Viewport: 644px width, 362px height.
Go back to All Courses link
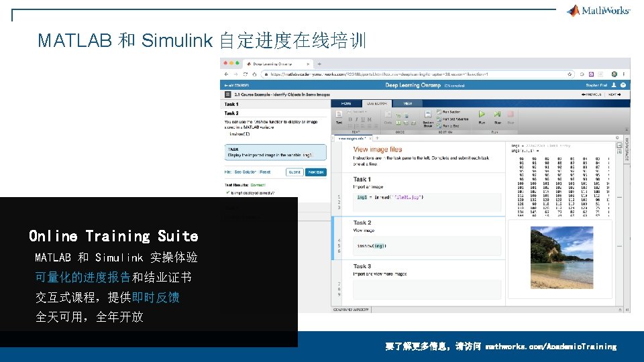pyautogui.click(x=237, y=85)
